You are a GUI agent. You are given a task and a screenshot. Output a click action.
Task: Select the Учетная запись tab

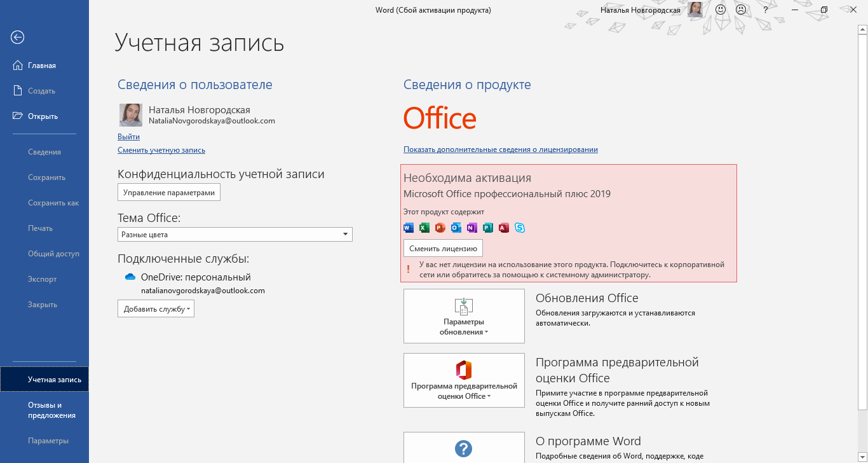pyautogui.click(x=44, y=380)
